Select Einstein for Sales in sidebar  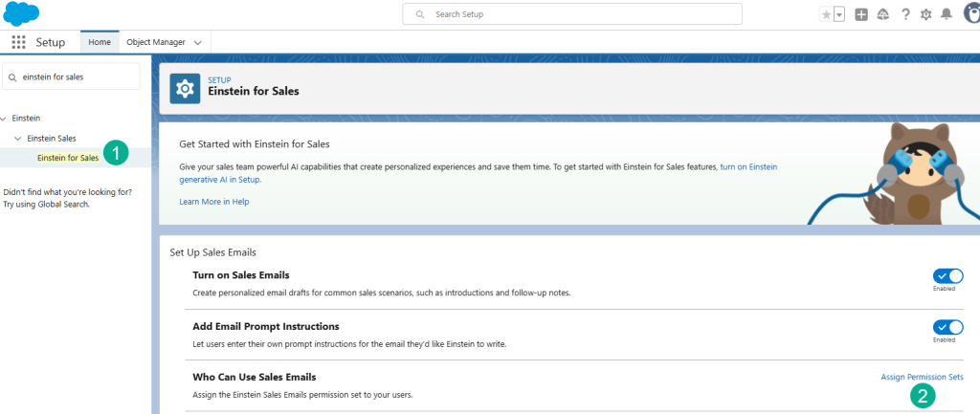click(67, 158)
